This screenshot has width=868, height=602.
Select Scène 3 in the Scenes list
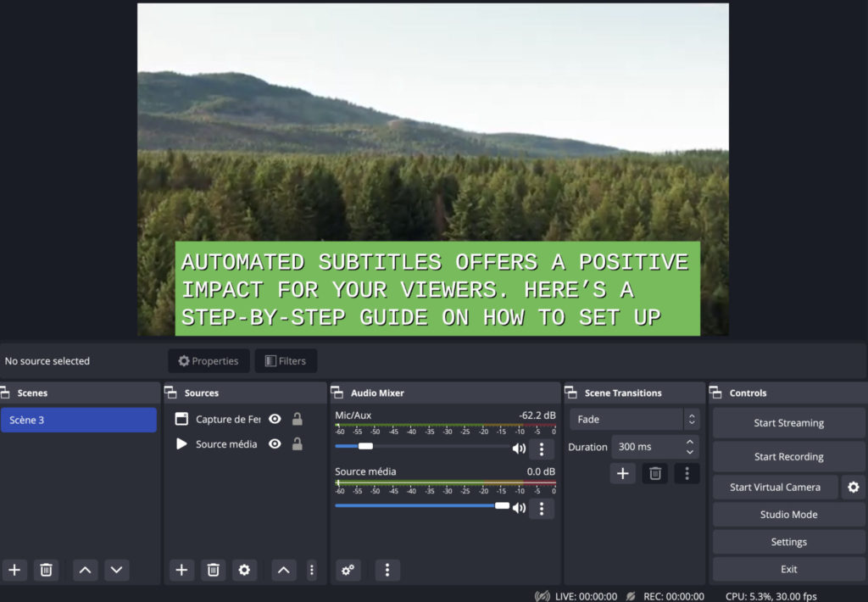(79, 419)
